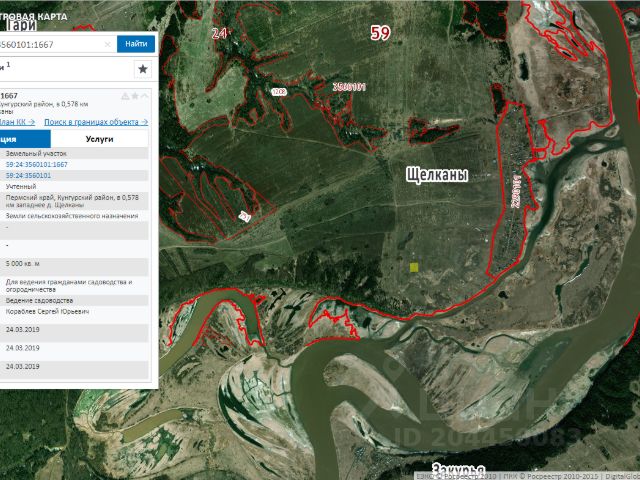
Task: Click the district 24 label on map
Action: pos(219,33)
